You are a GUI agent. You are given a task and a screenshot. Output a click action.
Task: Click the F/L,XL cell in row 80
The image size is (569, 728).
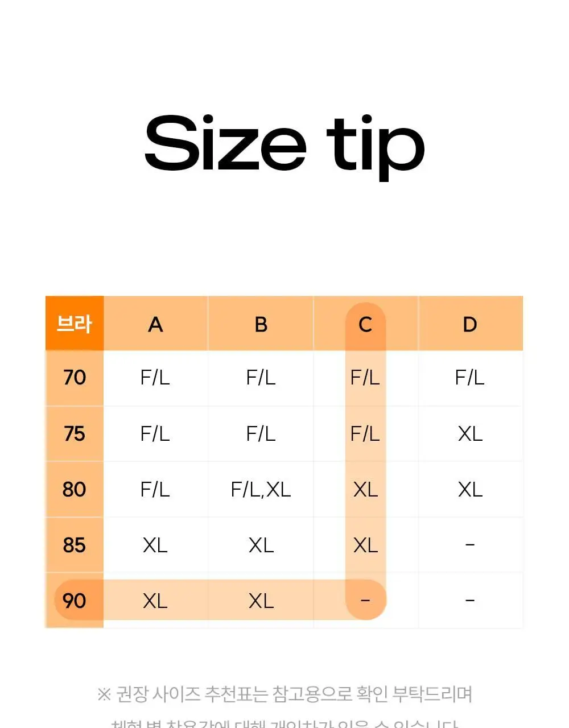(x=261, y=489)
